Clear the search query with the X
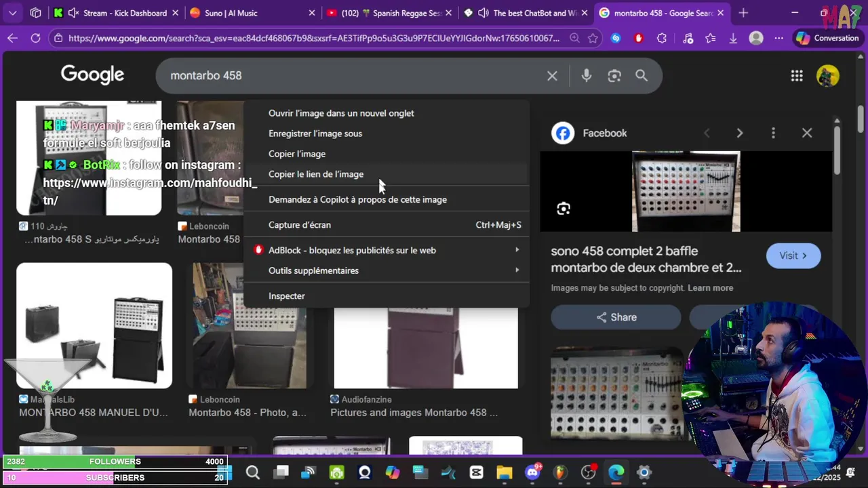868x488 pixels. [552, 76]
